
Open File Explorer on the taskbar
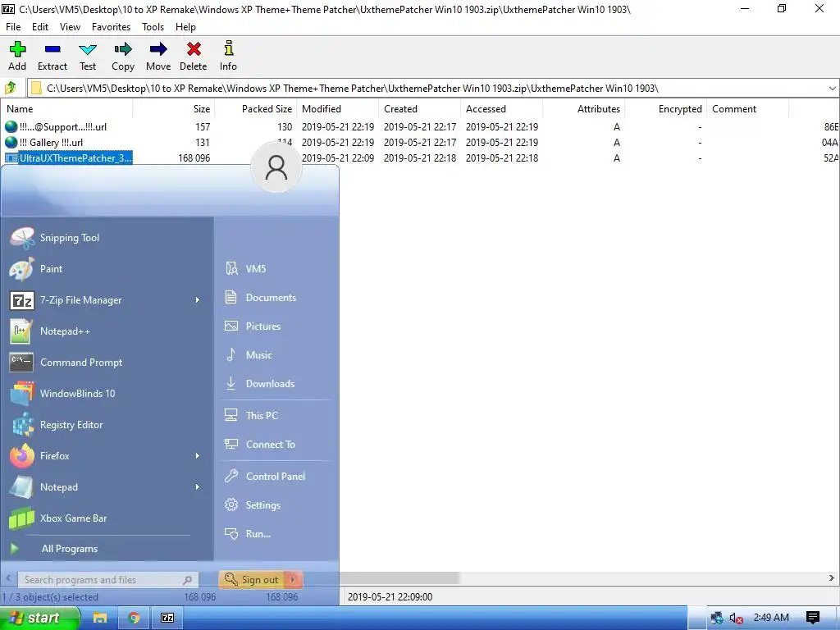pyautogui.click(x=99, y=618)
